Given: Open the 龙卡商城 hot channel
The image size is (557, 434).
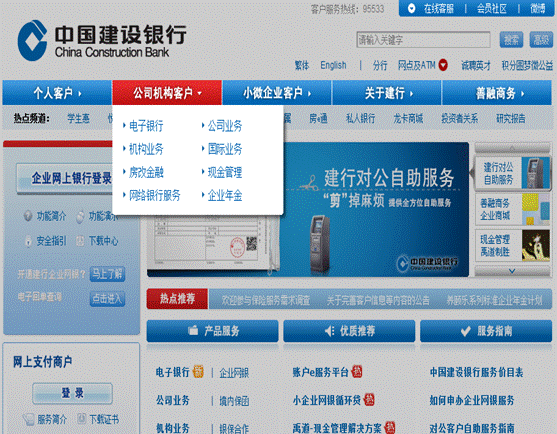Looking at the screenshot, I should 408,118.
